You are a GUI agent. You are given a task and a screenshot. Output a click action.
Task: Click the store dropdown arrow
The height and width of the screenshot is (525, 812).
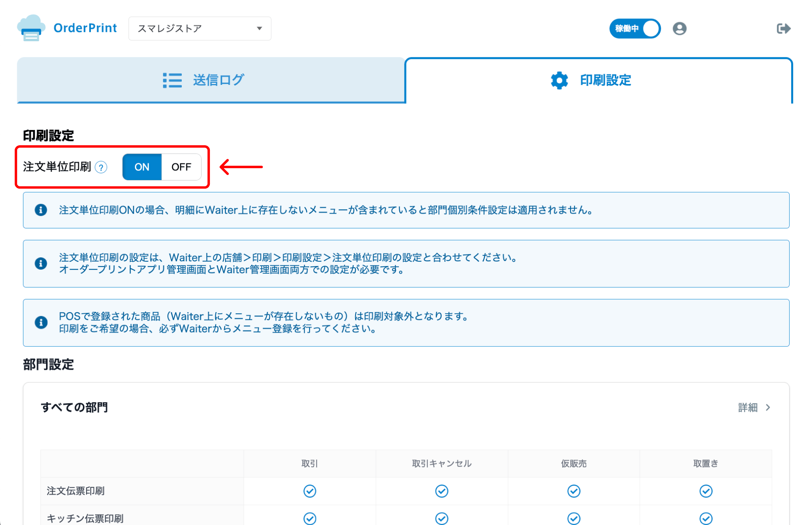(x=259, y=28)
